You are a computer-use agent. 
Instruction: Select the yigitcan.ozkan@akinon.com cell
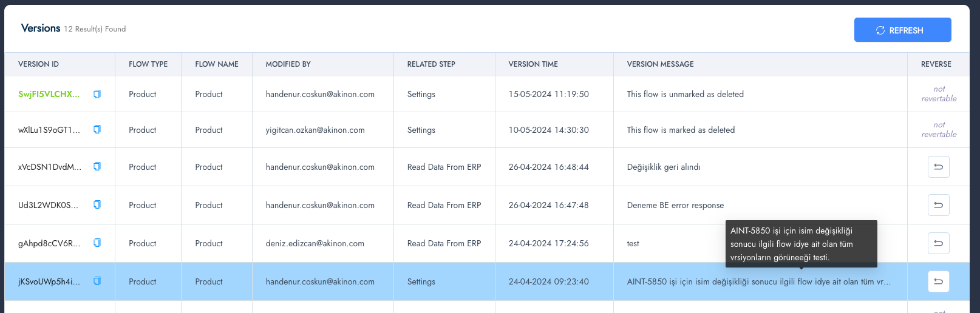click(x=315, y=130)
